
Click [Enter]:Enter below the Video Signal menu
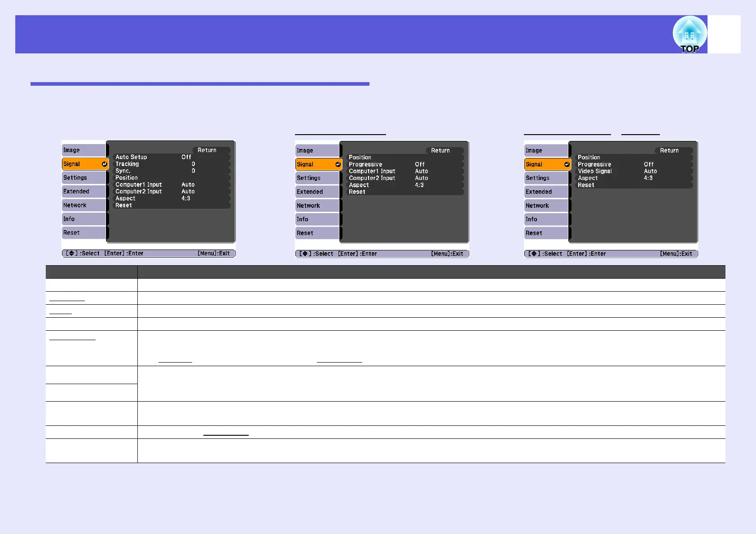click(x=586, y=254)
